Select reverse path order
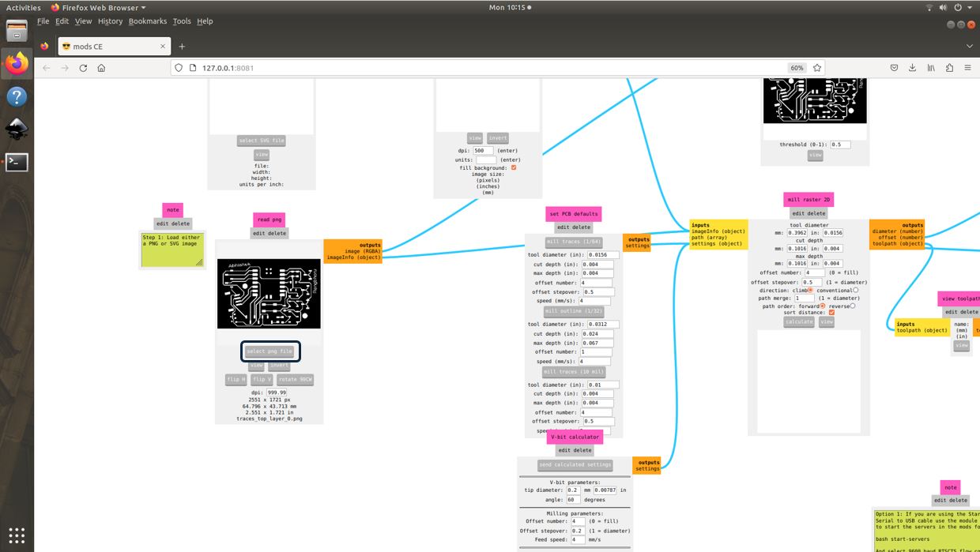980x552 pixels. 853,306
